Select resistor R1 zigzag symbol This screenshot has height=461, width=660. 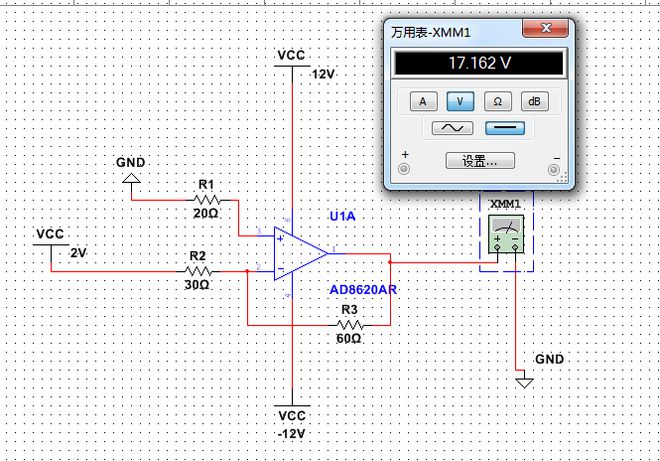[208, 200]
